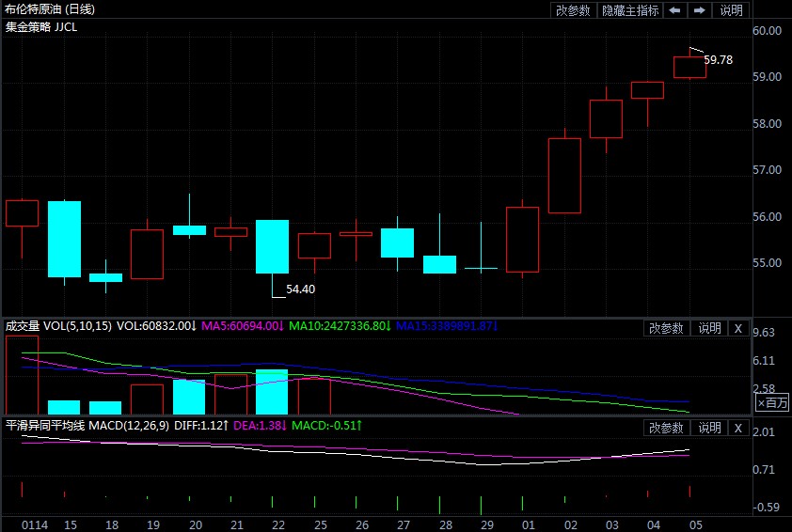
Task: Click the left arrow navigation button
Action: [675, 10]
